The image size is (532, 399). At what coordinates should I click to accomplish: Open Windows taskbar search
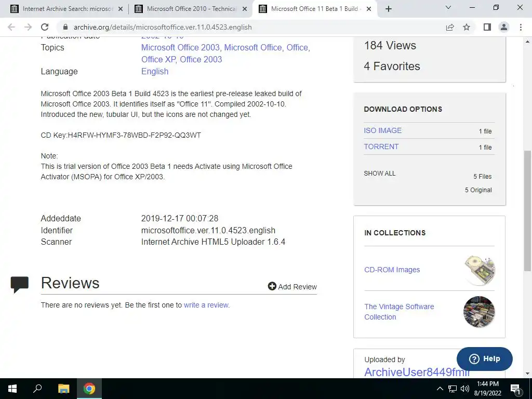coord(37,389)
